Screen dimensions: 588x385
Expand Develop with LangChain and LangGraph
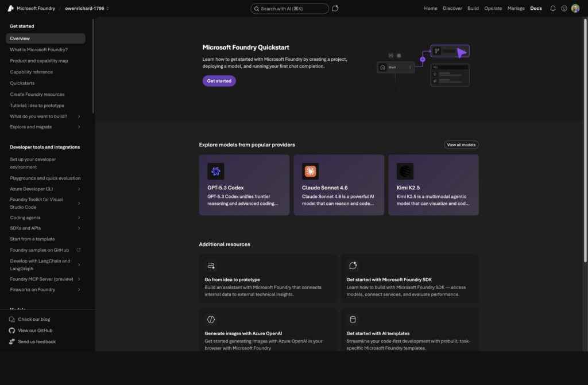(79, 265)
